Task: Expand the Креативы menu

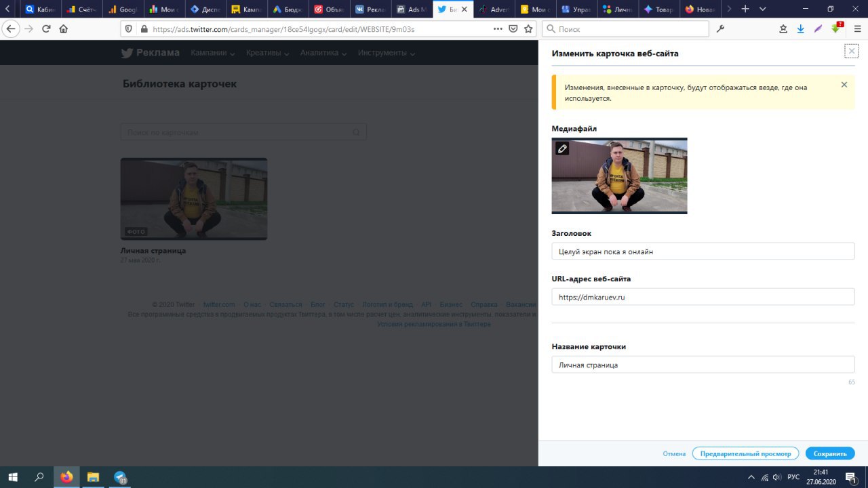Action: [268, 53]
